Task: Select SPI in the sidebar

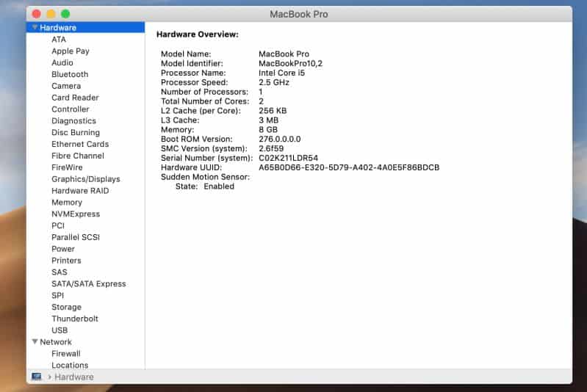Action: 57,295
